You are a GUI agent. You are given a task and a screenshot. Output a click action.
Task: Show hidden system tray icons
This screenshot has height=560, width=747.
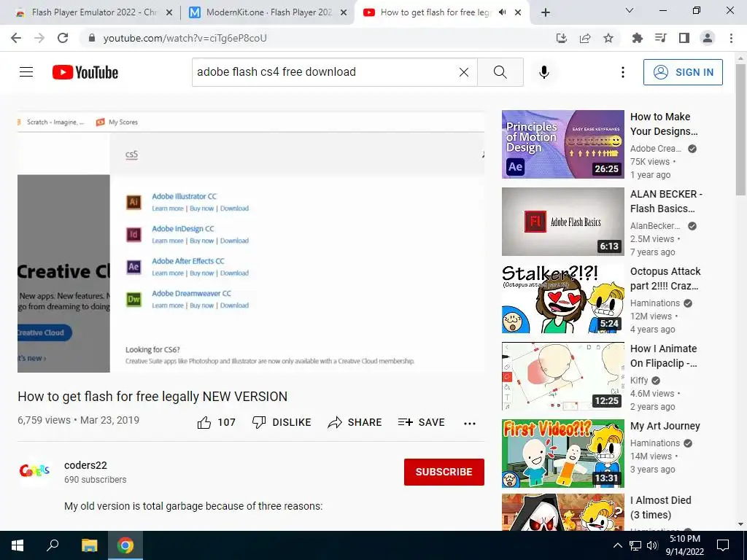[617, 545]
